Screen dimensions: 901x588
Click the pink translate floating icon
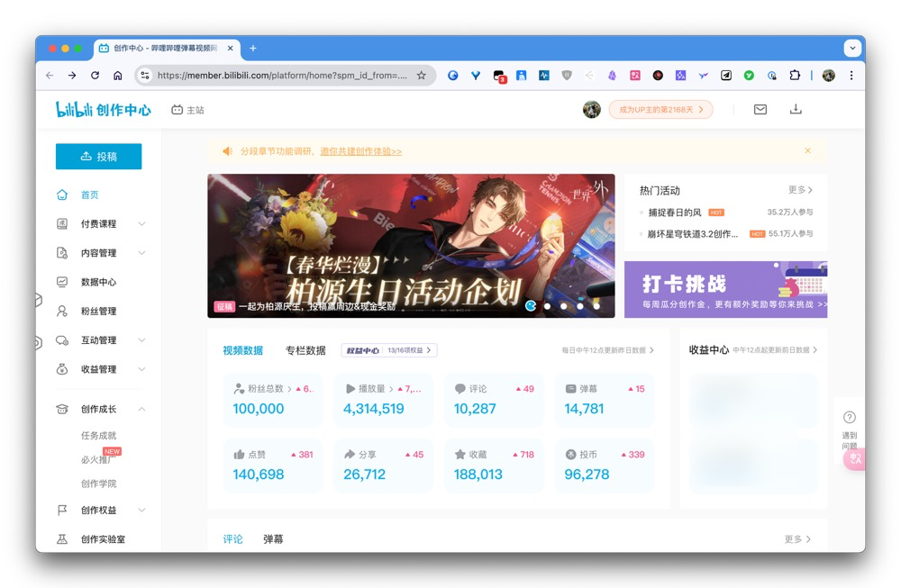854,459
